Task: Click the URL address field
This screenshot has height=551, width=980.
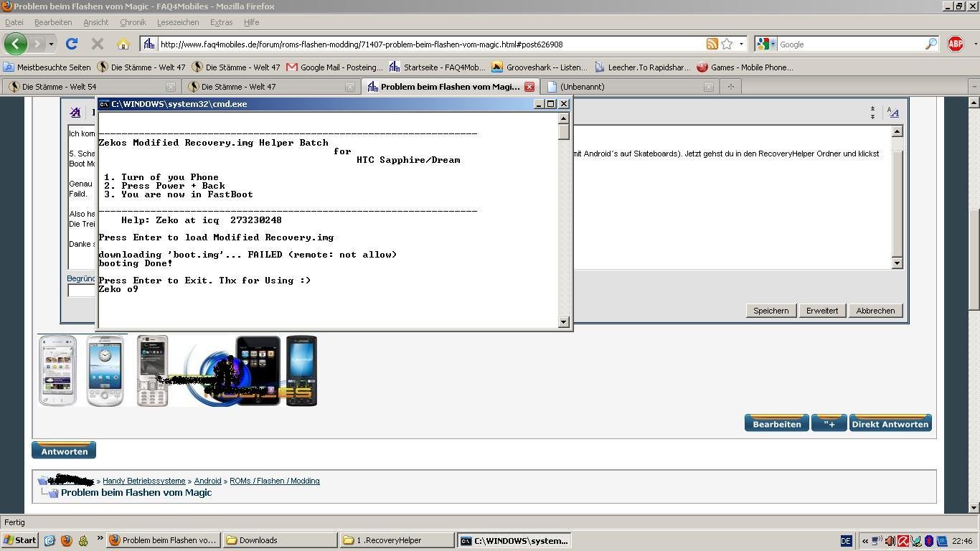Action: point(430,44)
